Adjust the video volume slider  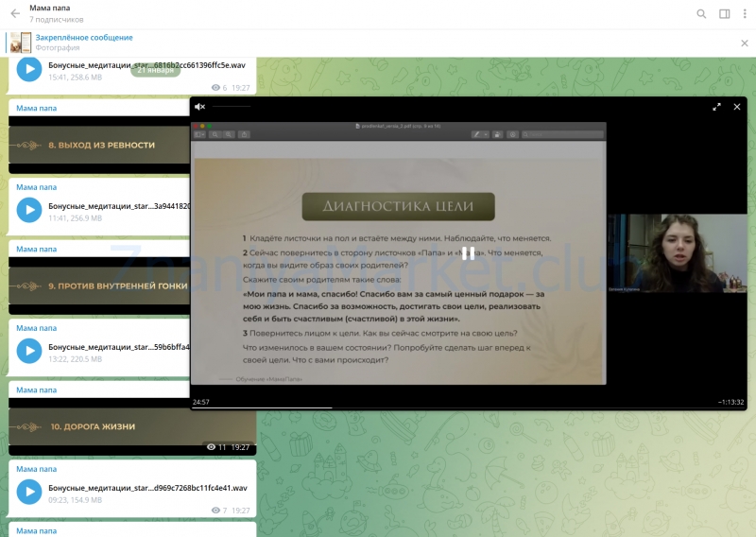[x=232, y=107]
